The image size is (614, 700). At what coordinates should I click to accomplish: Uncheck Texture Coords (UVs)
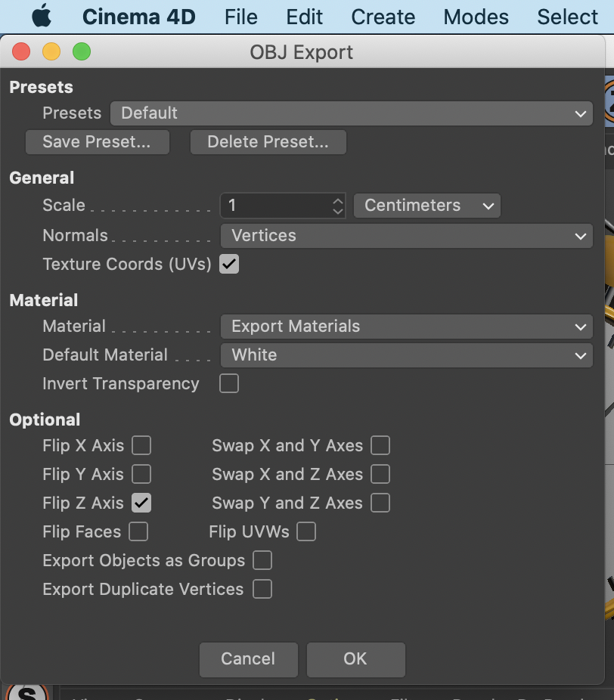(x=229, y=264)
